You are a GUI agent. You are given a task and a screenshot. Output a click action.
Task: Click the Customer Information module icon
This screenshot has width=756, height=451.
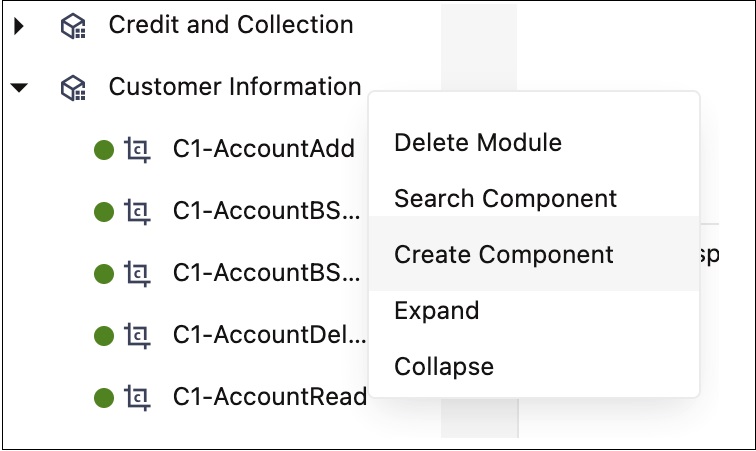(x=73, y=88)
